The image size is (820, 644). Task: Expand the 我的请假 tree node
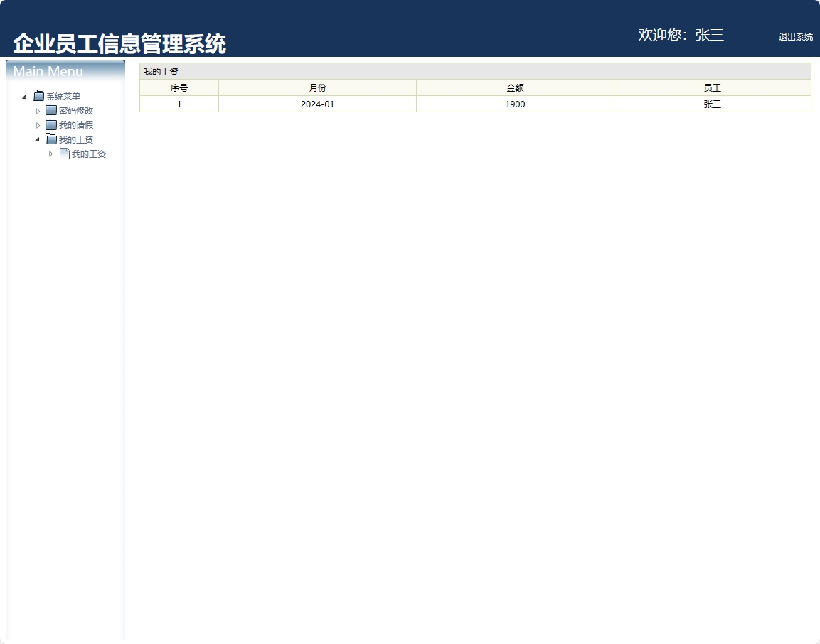point(39,124)
